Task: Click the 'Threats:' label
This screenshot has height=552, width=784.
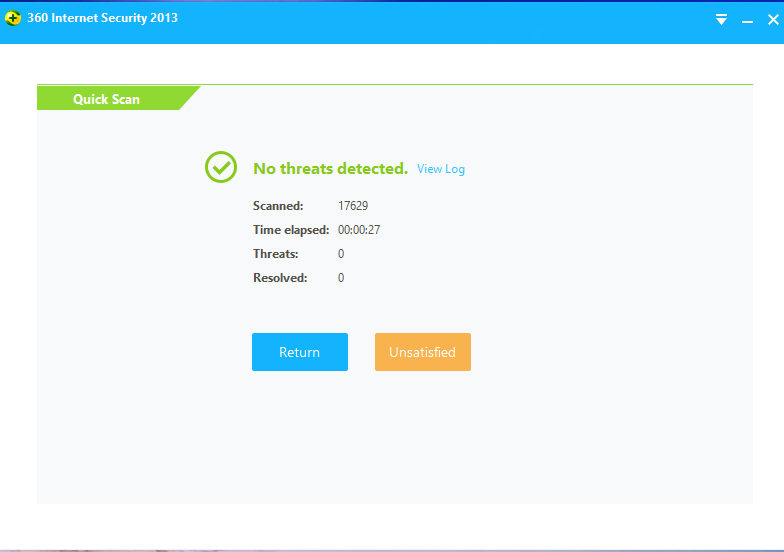Action: (276, 254)
